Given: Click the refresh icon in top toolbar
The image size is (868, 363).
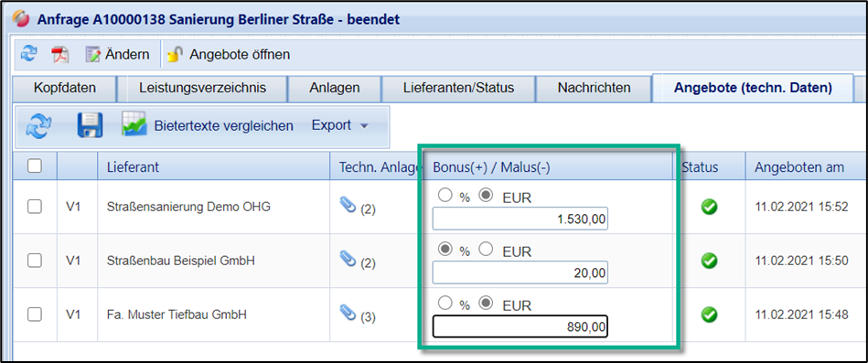Looking at the screenshot, I should (x=28, y=54).
